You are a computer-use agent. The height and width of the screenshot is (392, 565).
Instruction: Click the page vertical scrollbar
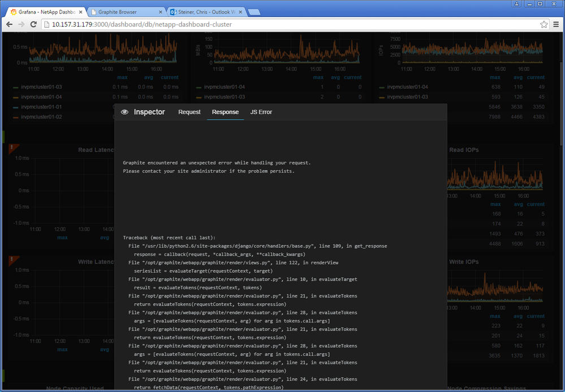[562, 105]
